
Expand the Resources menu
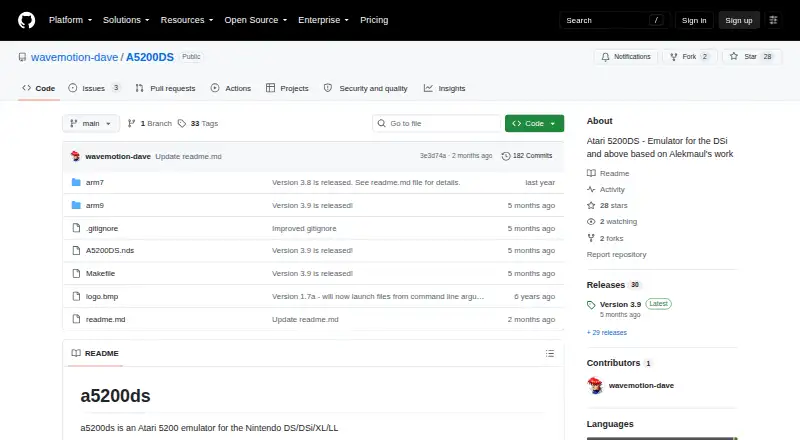tap(187, 20)
